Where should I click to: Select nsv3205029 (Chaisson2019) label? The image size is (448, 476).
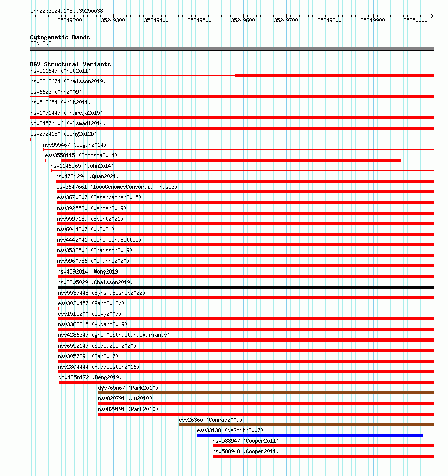click(x=95, y=282)
